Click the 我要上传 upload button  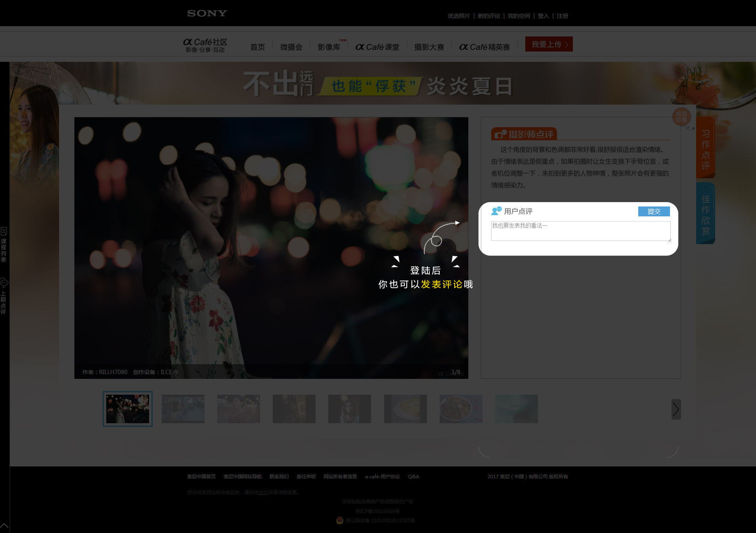tap(549, 44)
